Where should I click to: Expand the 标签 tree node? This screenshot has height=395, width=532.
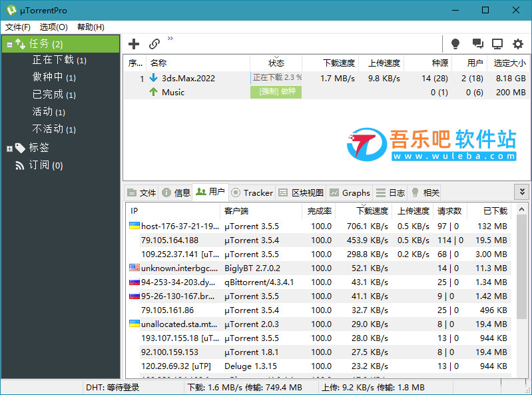point(9,149)
